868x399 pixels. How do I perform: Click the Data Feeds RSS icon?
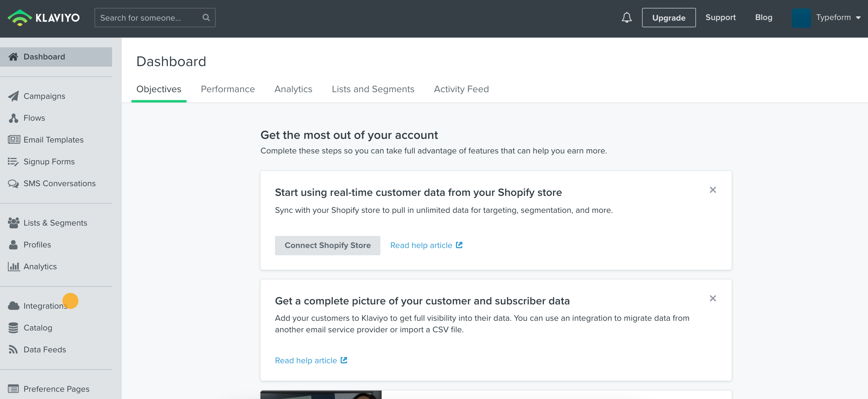(x=13, y=349)
